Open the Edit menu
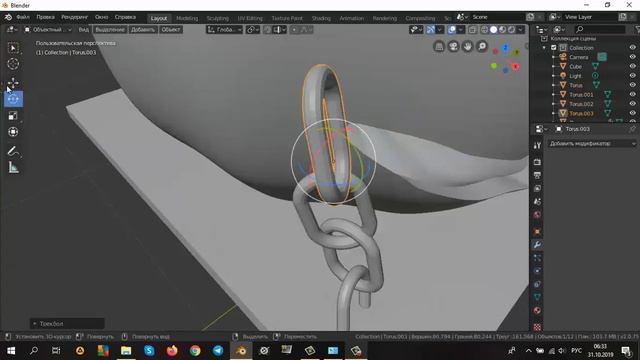The image size is (640, 360). click(45, 17)
